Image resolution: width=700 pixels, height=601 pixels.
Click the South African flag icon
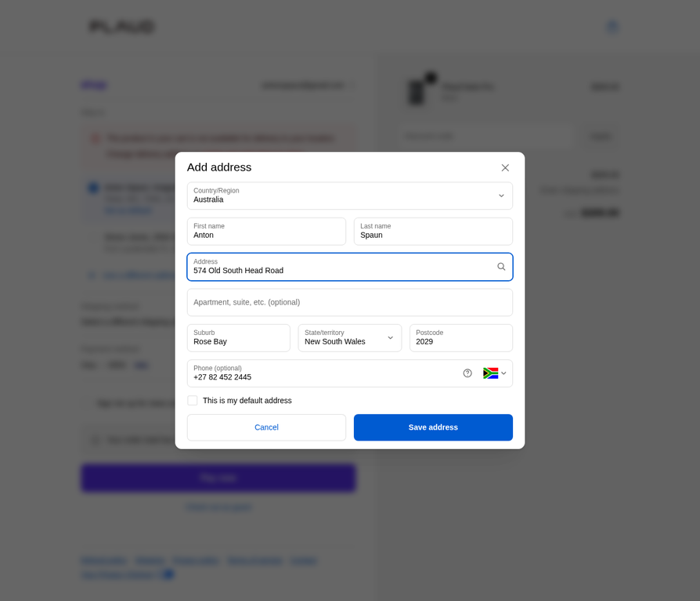(x=489, y=373)
